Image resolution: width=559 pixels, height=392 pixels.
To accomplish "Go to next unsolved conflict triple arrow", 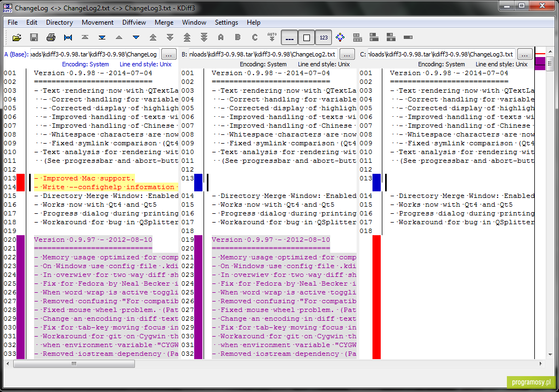I will [x=204, y=37].
